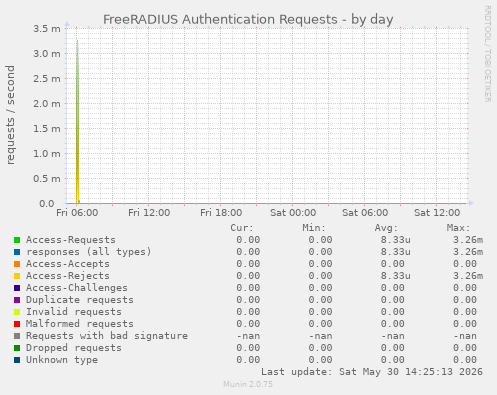Click the 'Invalid requests' legend label
This screenshot has height=395, width=497.
pos(74,312)
